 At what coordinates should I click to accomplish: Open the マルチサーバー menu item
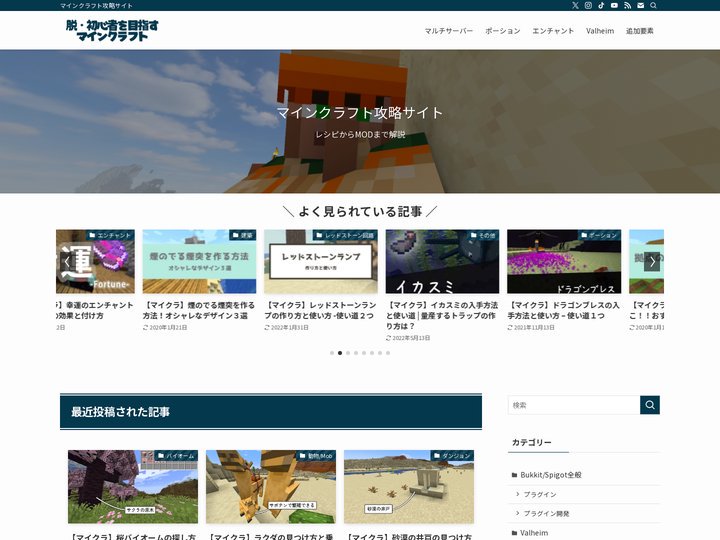(x=449, y=31)
